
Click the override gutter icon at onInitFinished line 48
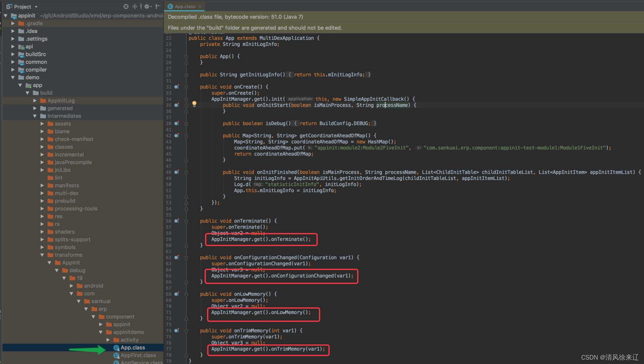[176, 172]
